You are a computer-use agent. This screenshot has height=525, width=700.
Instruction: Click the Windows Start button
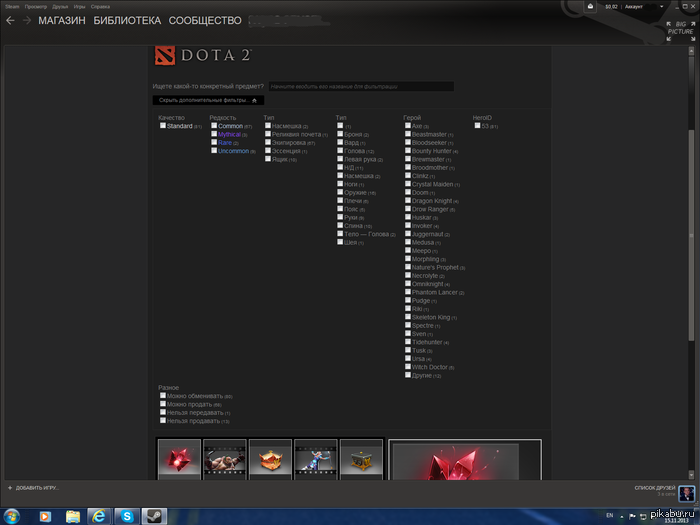(16, 515)
